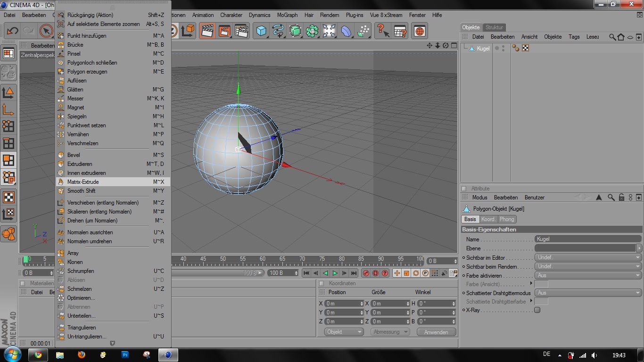Toggle parameter keyframe recording P icon
Image resolution: width=644 pixels, height=362 pixels.
tap(425, 273)
